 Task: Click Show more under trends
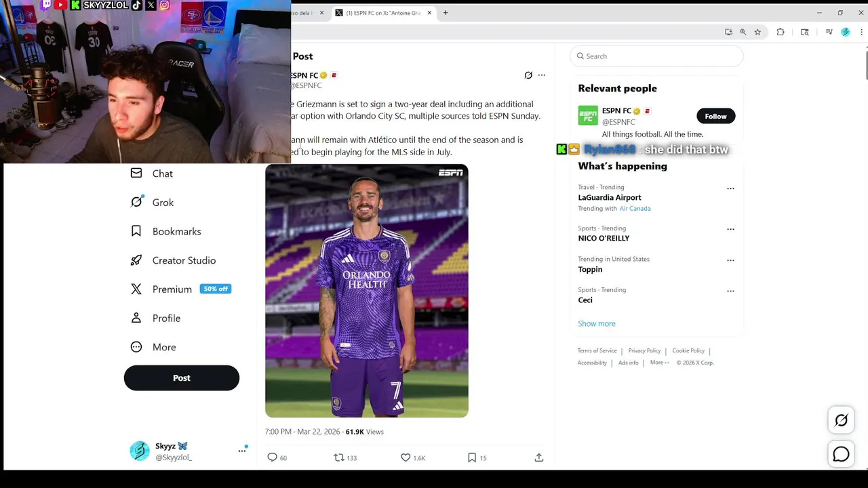(597, 323)
